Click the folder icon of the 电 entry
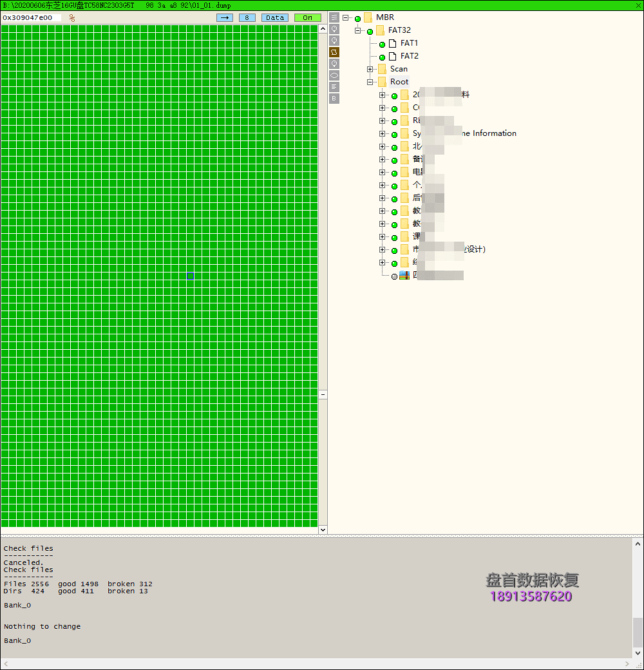Image resolution: width=644 pixels, height=670 pixels. pos(405,172)
